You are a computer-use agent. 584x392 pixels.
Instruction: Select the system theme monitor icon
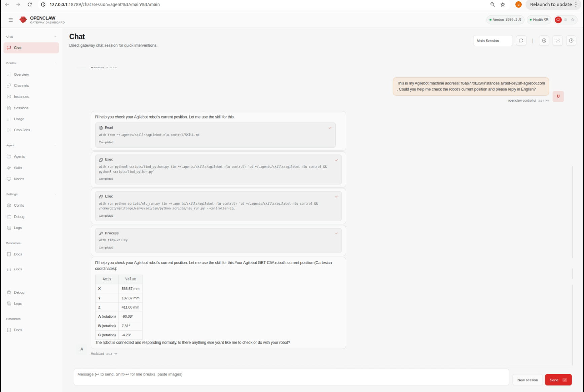[558, 20]
